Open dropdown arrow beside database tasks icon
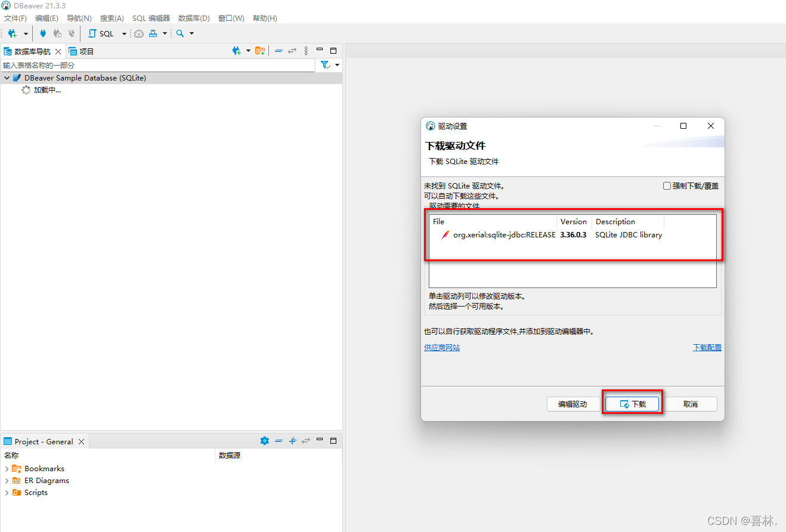 pyautogui.click(x=165, y=34)
